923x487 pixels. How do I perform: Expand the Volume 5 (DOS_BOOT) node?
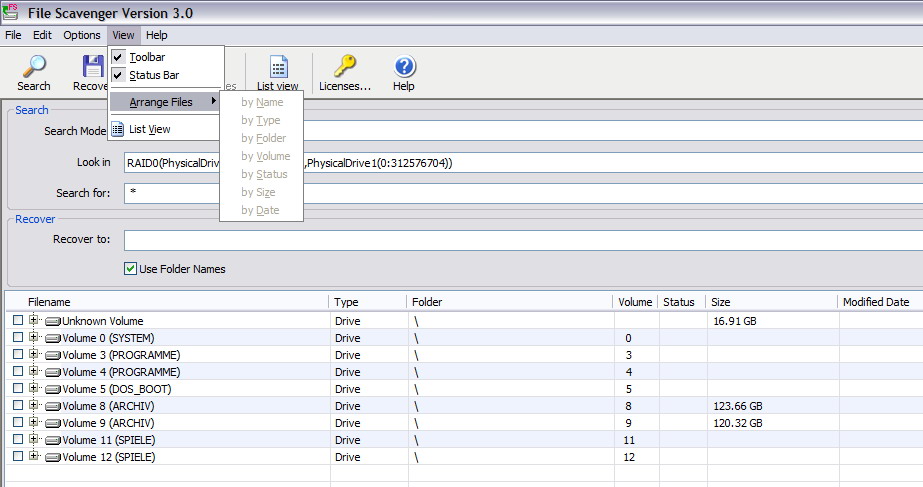34,388
